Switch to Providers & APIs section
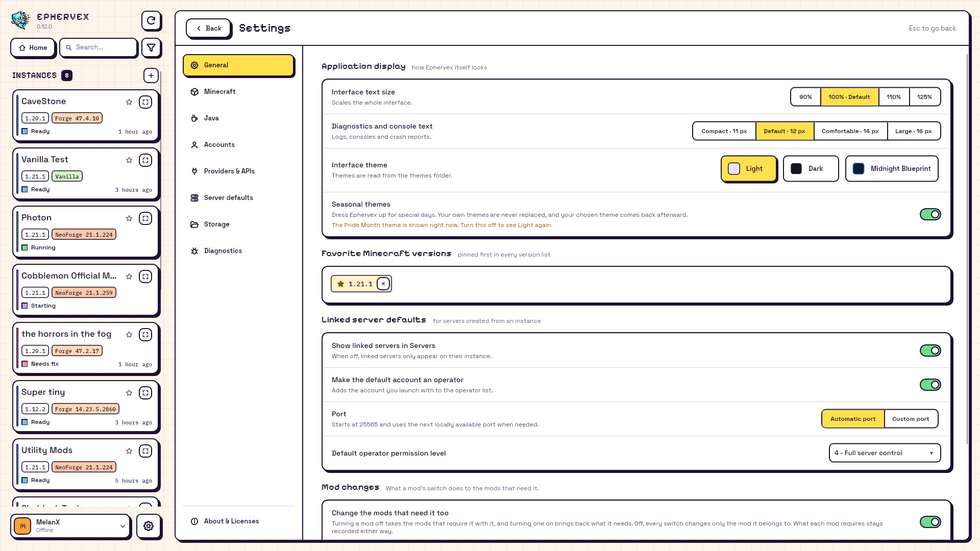The width and height of the screenshot is (980, 551). [238, 171]
